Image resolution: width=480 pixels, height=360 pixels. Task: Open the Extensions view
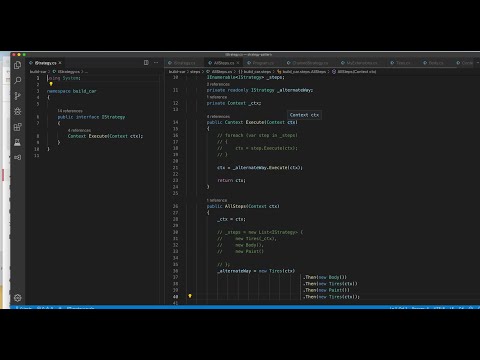pyautogui.click(x=18, y=127)
